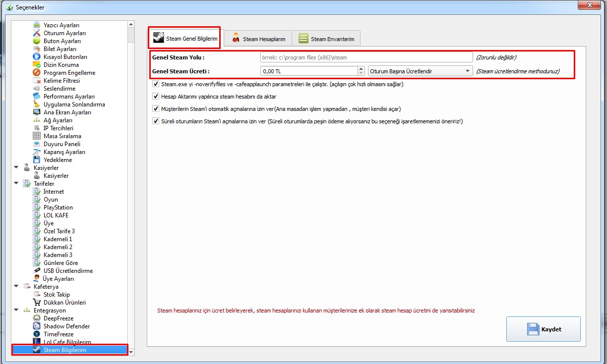Viewport: 607px width, 364px height.
Task: Open the Steam Envanterim tab
Action: coord(326,39)
